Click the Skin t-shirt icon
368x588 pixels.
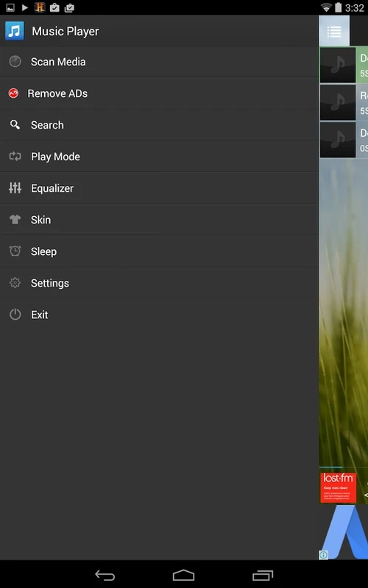(x=15, y=220)
